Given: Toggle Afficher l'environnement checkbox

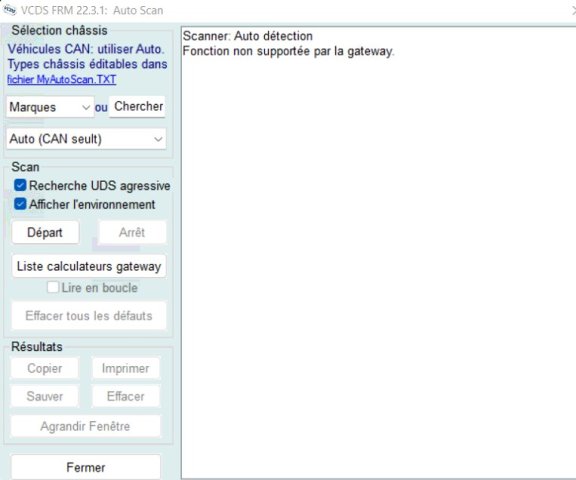Looking at the screenshot, I should coord(20,204).
